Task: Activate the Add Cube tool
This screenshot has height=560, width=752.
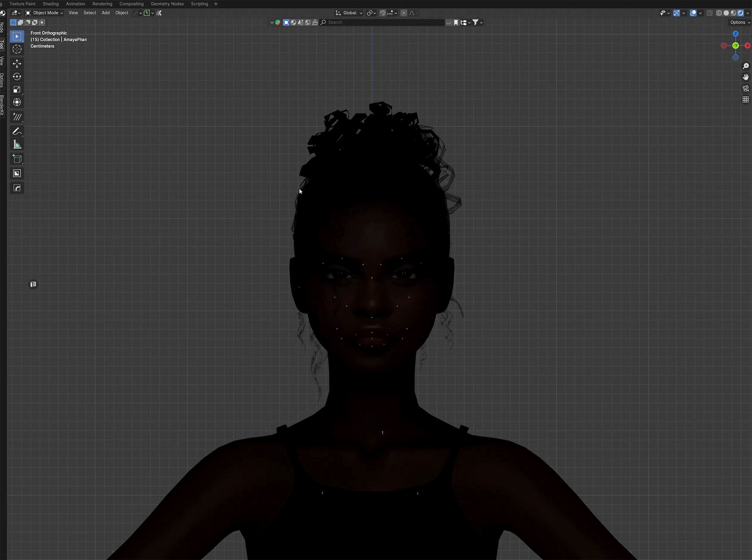Action: (17, 159)
